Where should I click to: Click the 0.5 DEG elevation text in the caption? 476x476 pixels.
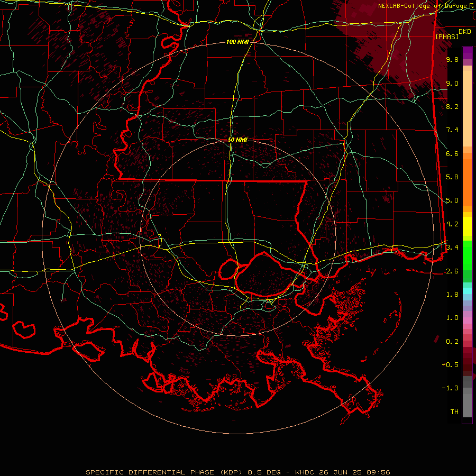pos(265,472)
